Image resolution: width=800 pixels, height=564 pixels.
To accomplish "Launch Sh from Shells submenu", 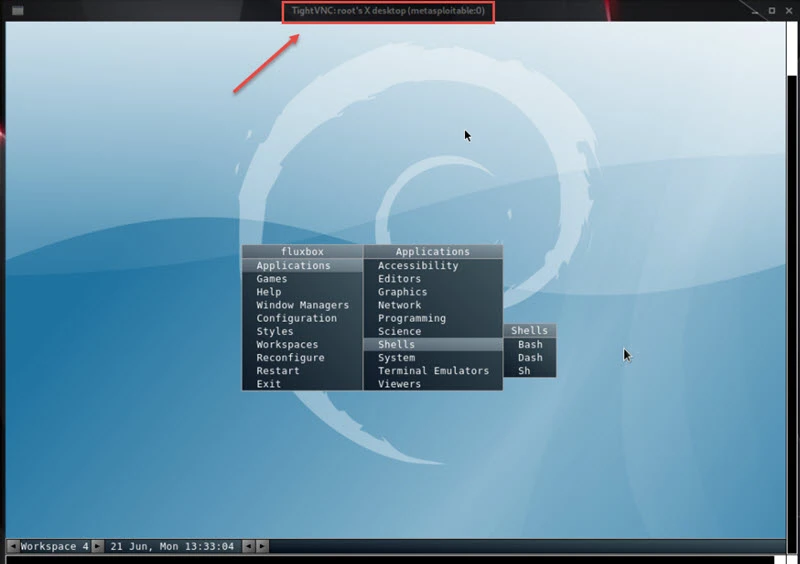I will (x=530, y=371).
